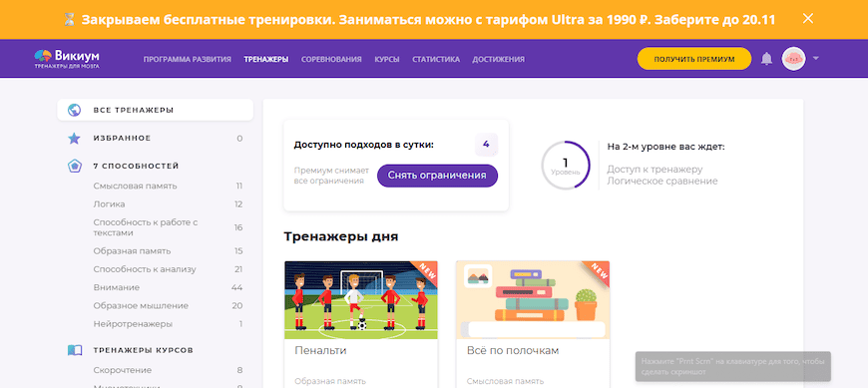Select Все тренажеры in the sidebar
868x388 pixels.
[155, 110]
